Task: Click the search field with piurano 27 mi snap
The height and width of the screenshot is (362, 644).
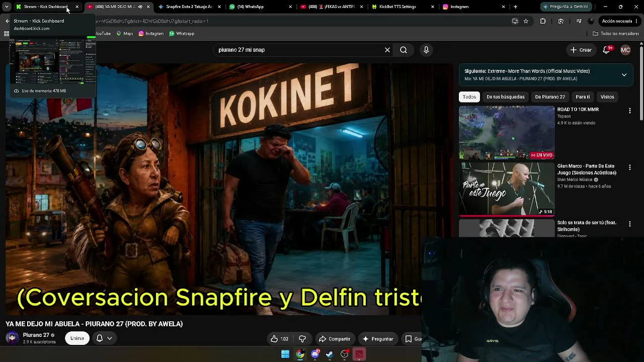Action: point(299,50)
